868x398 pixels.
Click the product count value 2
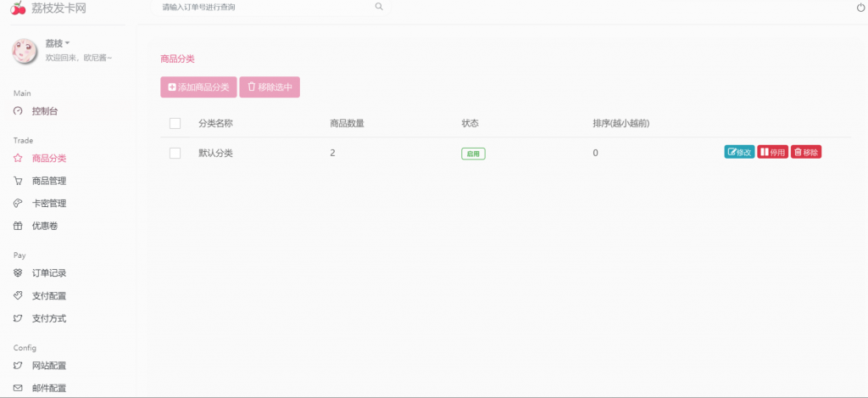332,153
